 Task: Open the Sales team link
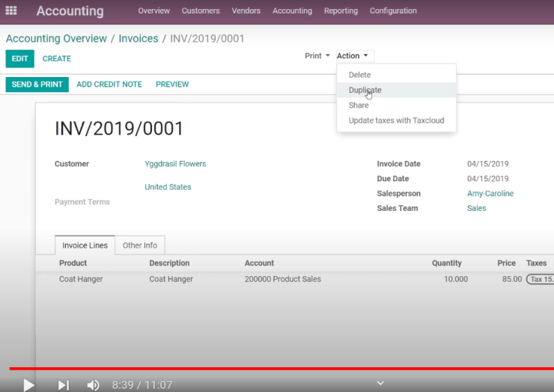click(x=476, y=209)
